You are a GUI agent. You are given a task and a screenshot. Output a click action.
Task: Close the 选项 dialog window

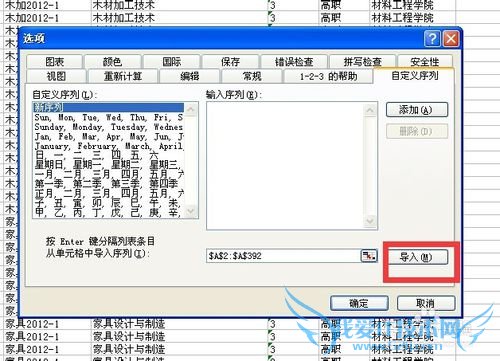tap(451, 39)
